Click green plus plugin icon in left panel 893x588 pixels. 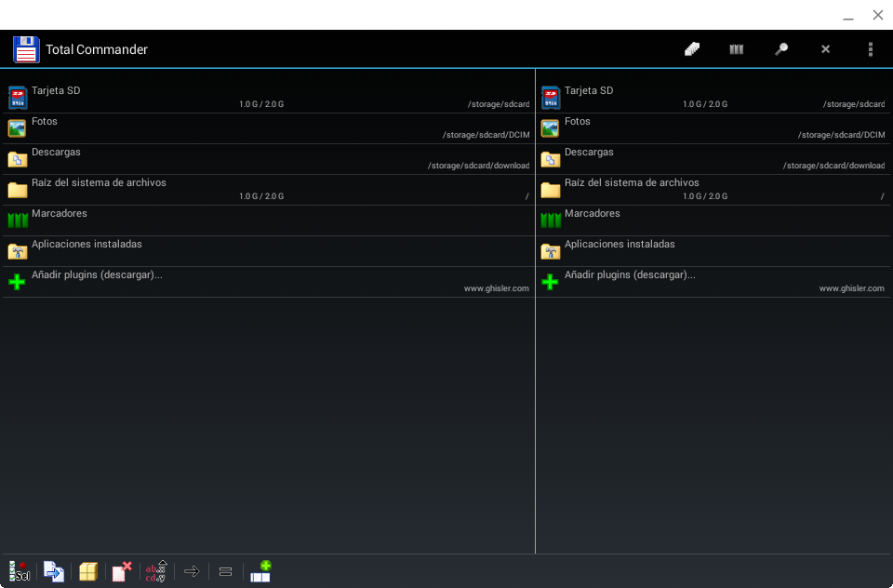[17, 282]
